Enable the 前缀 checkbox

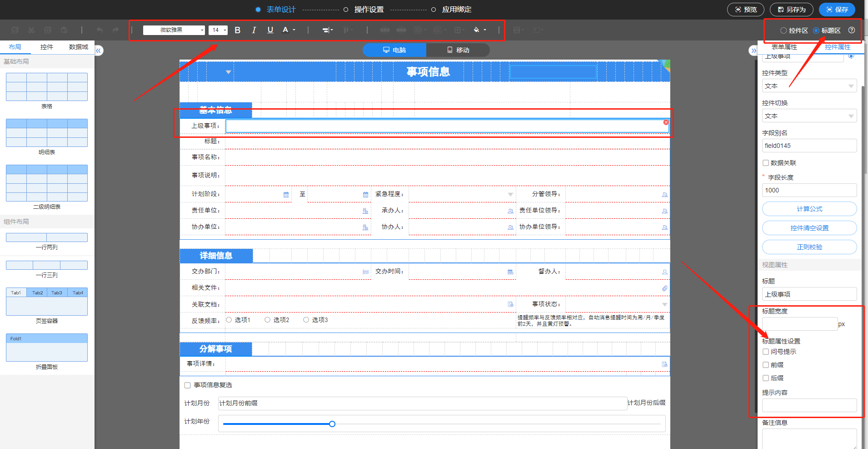pos(766,365)
